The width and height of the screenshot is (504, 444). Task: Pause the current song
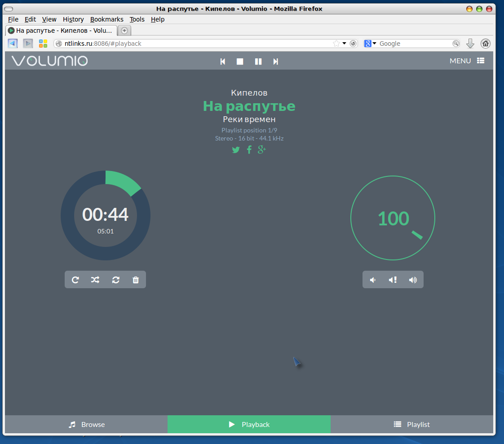[258, 62]
